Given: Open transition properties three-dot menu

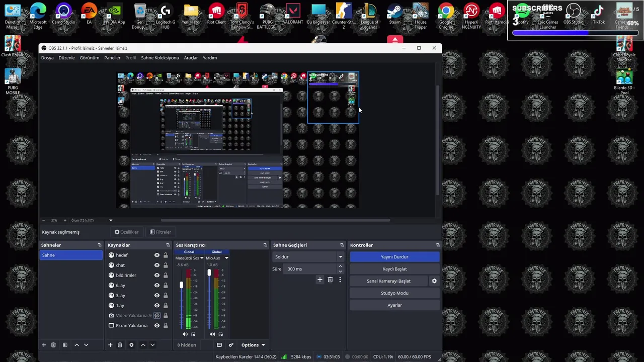Looking at the screenshot, I should [340, 280].
